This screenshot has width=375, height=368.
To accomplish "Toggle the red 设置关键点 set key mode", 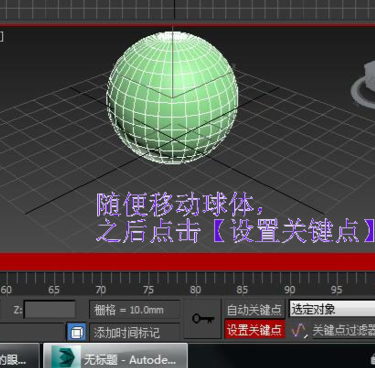I will click(255, 330).
